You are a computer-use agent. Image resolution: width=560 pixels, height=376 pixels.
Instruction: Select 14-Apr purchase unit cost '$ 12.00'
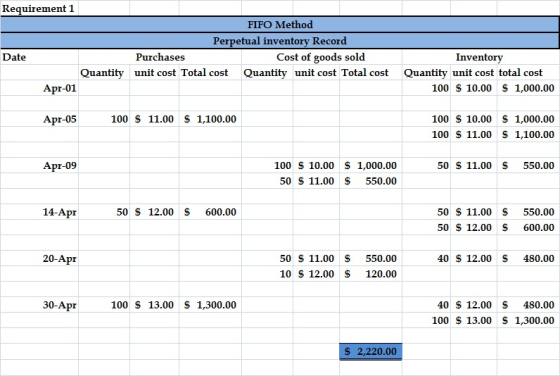(154, 212)
